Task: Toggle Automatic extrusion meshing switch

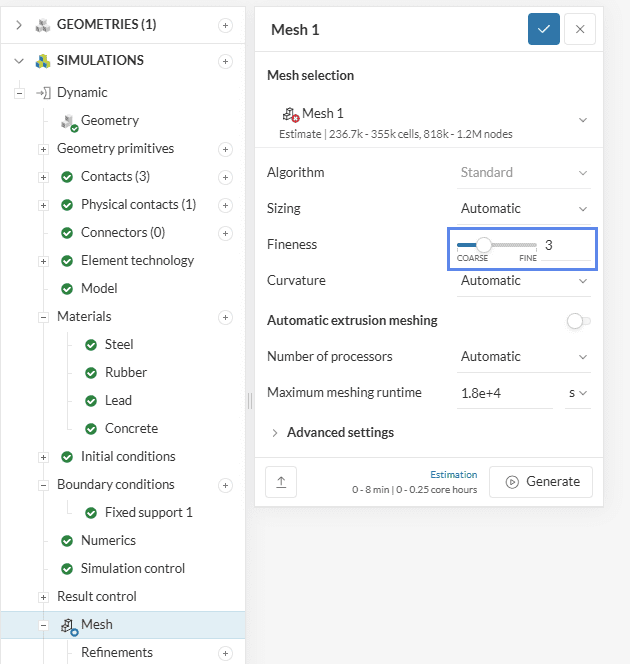Action: 577,321
